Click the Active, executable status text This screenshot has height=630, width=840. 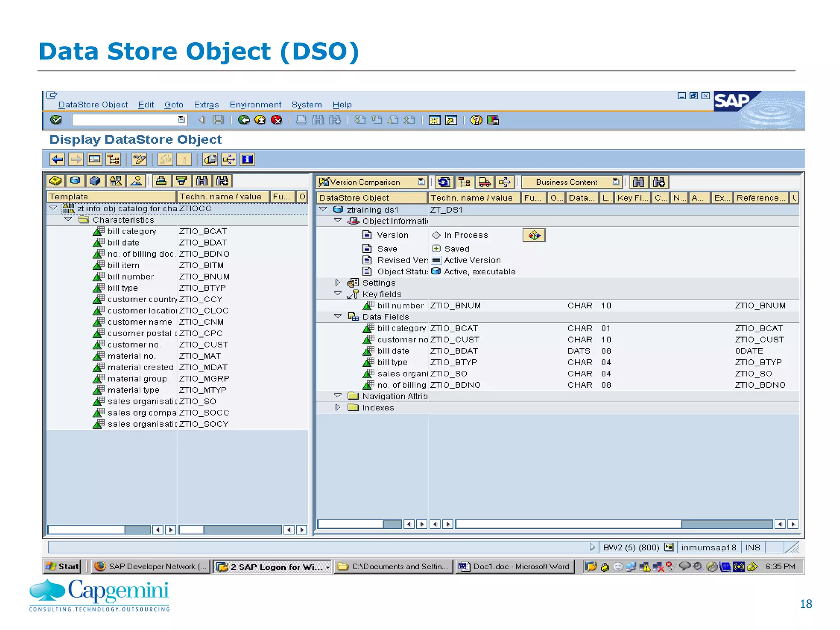(x=479, y=272)
